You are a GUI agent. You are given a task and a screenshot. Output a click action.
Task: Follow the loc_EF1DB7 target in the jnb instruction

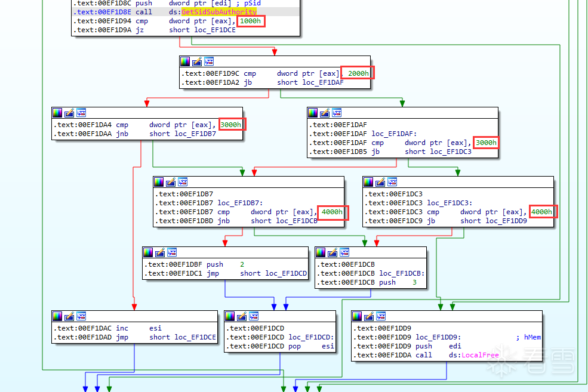point(195,134)
